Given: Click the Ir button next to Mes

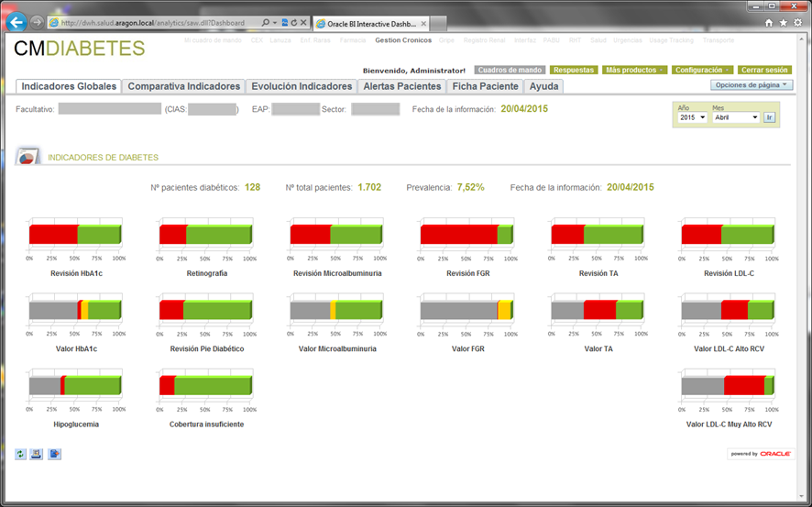Looking at the screenshot, I should tap(770, 117).
